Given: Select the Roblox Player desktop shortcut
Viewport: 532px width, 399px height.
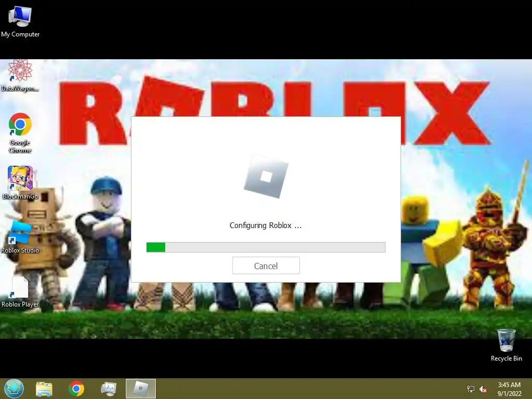Looking at the screenshot, I should point(20,292).
